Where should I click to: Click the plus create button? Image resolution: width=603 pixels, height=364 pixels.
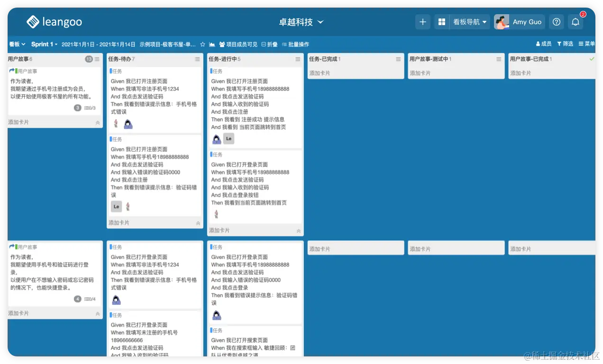tap(423, 22)
